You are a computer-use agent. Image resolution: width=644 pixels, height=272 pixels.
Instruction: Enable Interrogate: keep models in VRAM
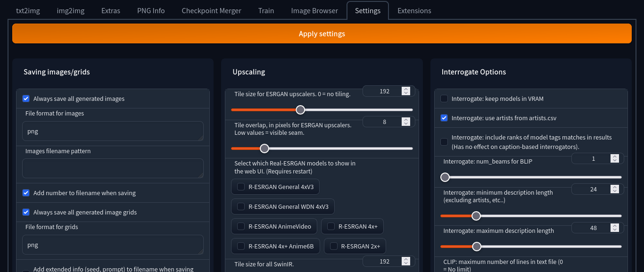tap(444, 99)
